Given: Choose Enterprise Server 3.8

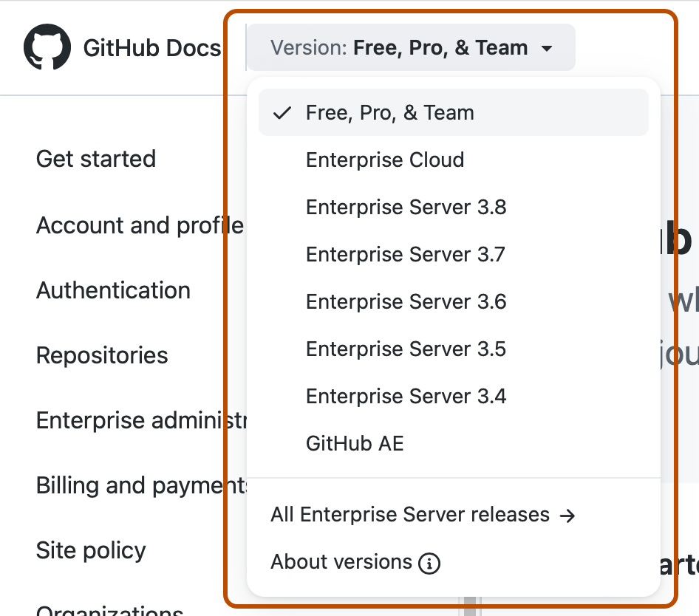Looking at the screenshot, I should click(x=454, y=207).
